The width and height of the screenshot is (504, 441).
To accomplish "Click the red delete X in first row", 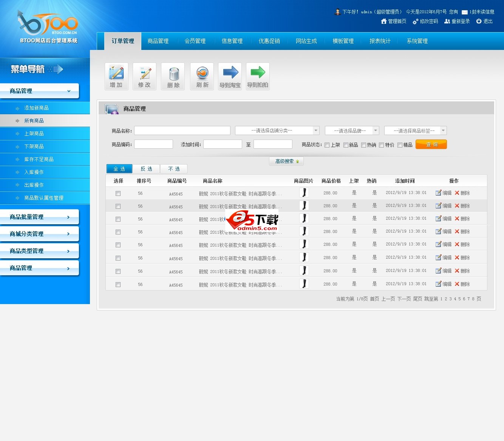I will [457, 193].
